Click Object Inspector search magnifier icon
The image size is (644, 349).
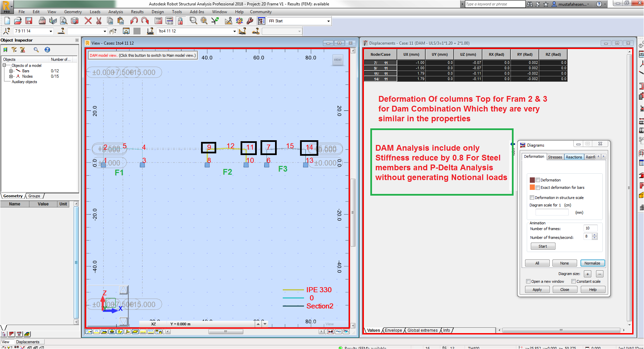[x=36, y=50]
